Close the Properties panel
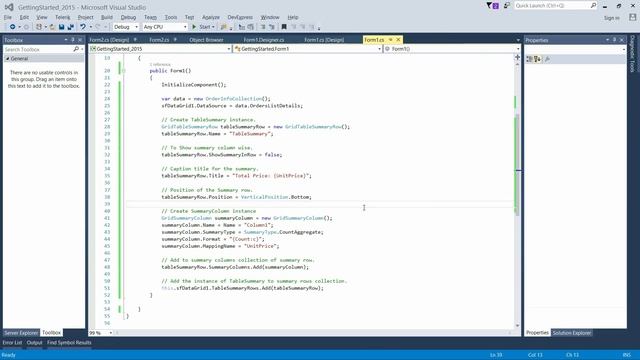The height and width of the screenshot is (360, 640). (x=622, y=40)
